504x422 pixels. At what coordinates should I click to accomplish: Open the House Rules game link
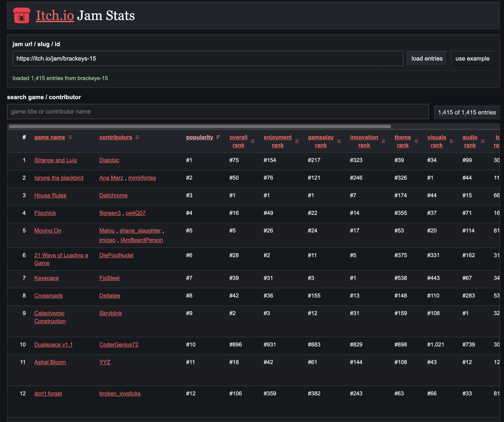pos(50,195)
